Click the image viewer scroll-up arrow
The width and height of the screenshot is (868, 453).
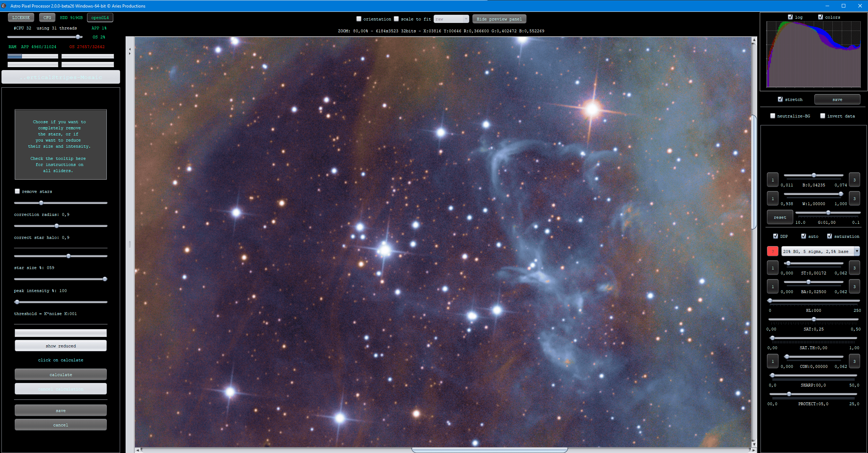pyautogui.click(x=754, y=40)
